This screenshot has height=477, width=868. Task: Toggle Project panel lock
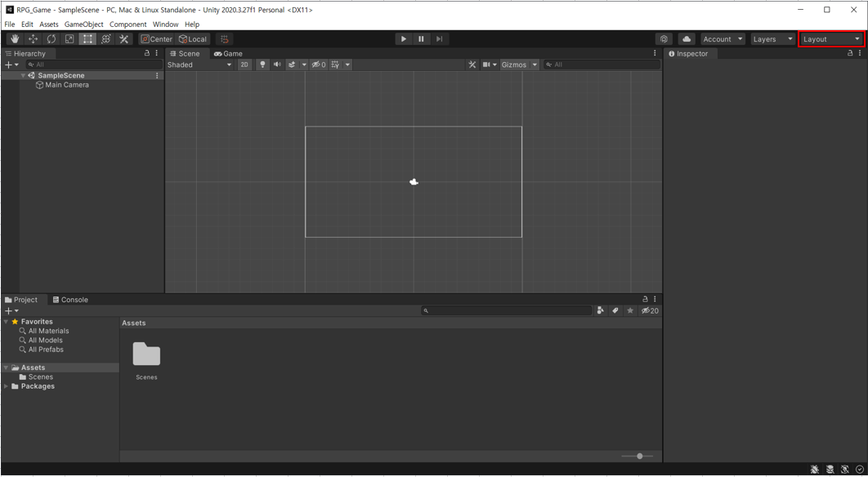point(645,300)
